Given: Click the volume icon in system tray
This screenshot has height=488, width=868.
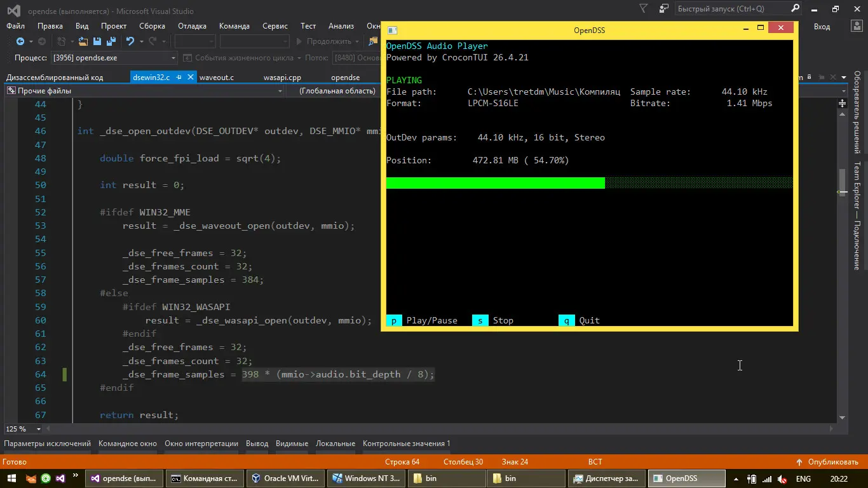Looking at the screenshot, I should point(781,479).
